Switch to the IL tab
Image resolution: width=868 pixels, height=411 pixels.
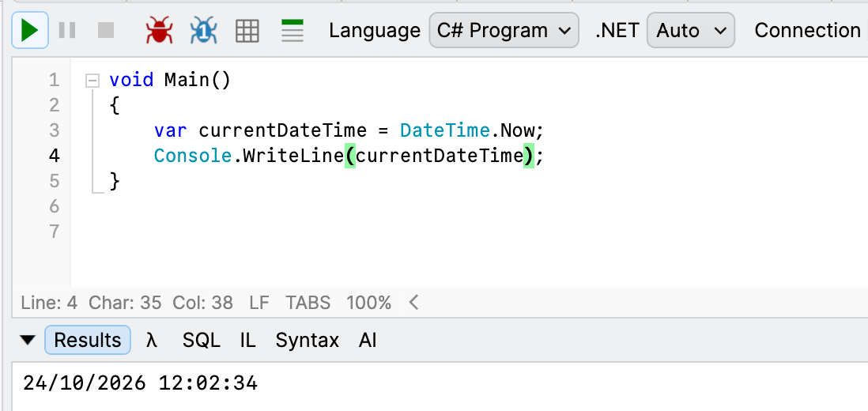point(248,340)
